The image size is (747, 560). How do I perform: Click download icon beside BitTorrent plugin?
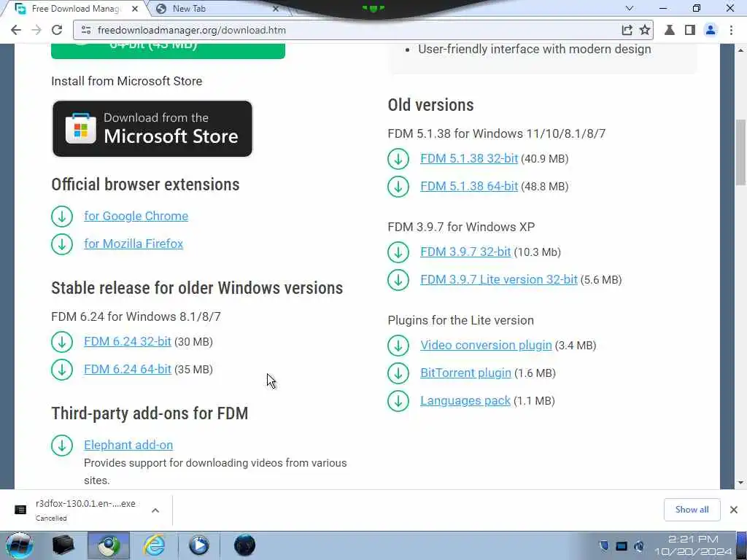[x=398, y=373]
